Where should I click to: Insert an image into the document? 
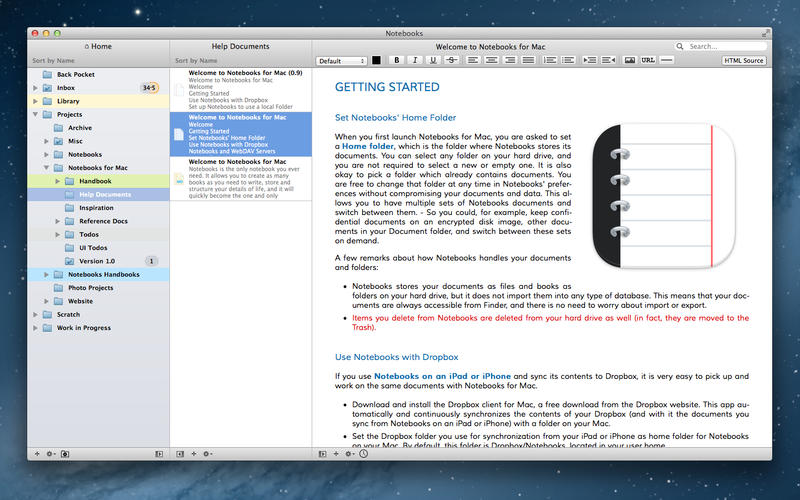[630, 60]
